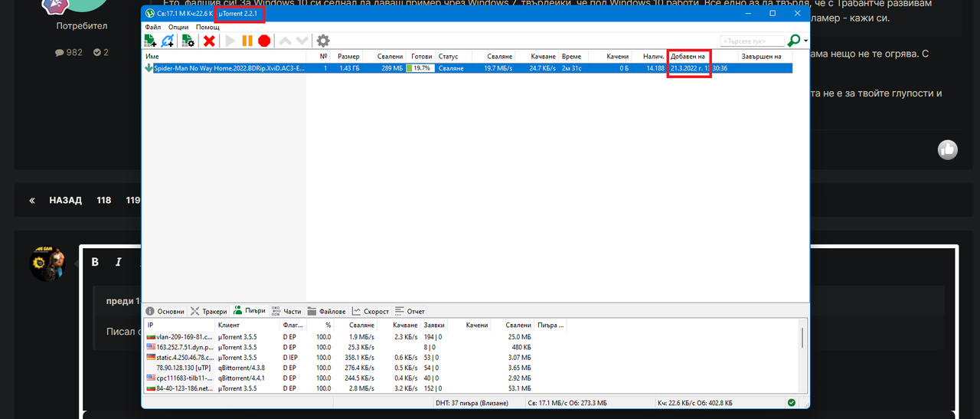Screen dimensions: 980x419
Task: Sort torrents by the Завършен на column header
Action: [766, 57]
